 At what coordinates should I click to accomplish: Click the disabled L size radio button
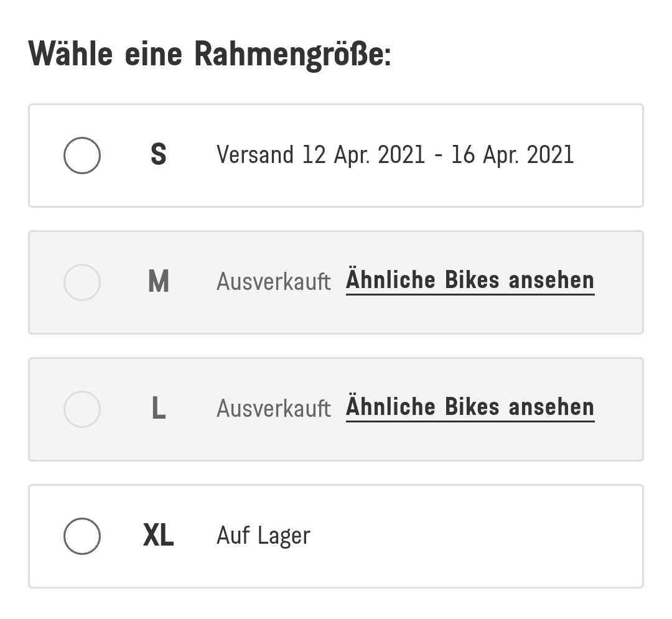coord(82,409)
